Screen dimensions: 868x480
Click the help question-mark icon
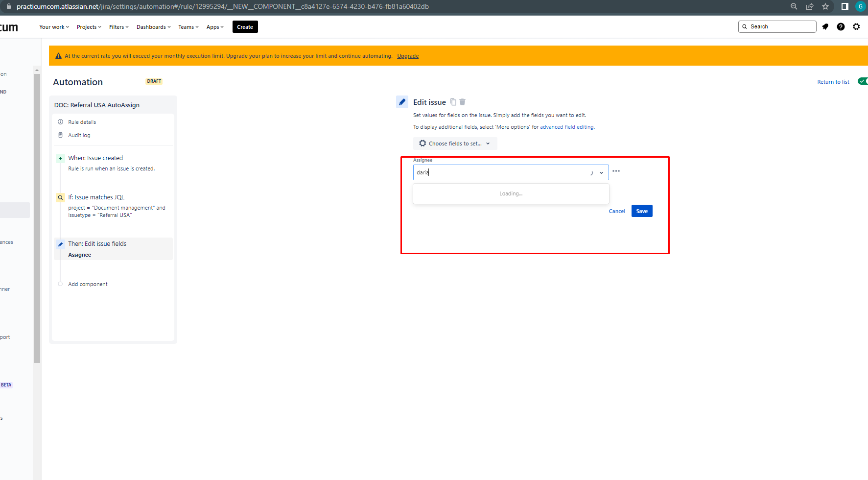tap(841, 26)
